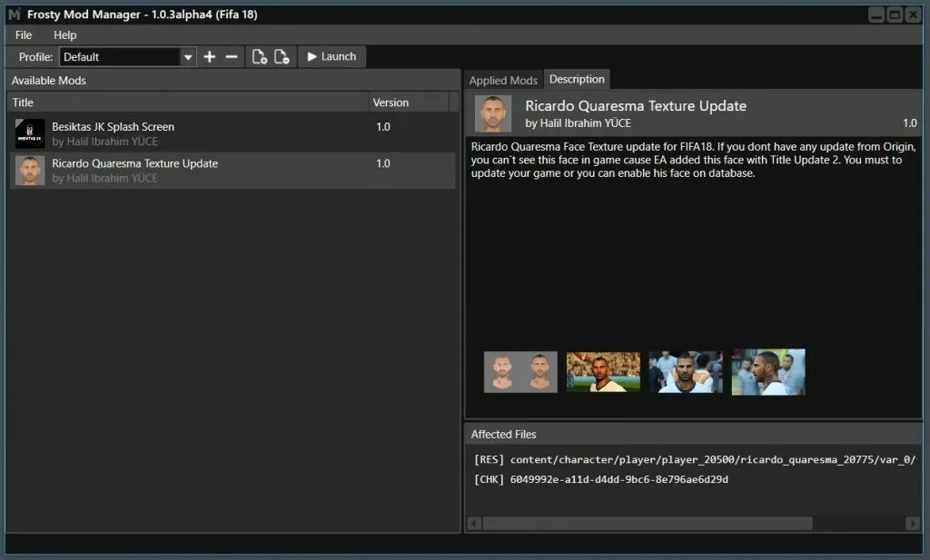
Task: Click the mod face icon in Description header
Action: (x=493, y=113)
